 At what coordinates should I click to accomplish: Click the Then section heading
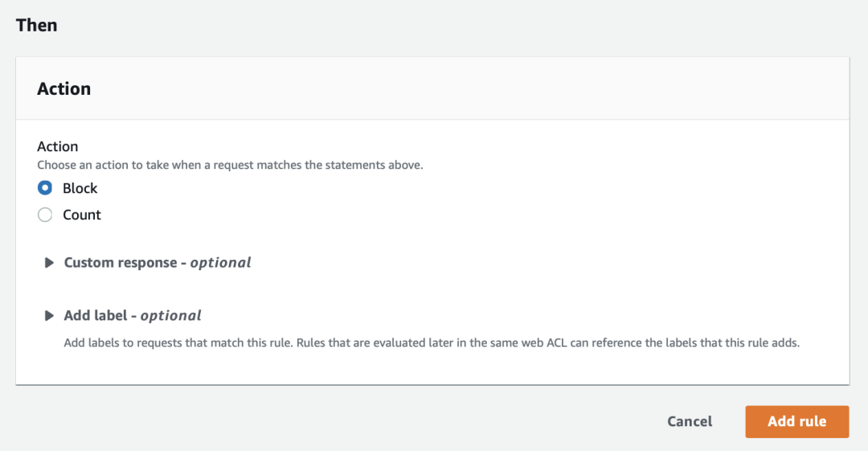point(36,25)
